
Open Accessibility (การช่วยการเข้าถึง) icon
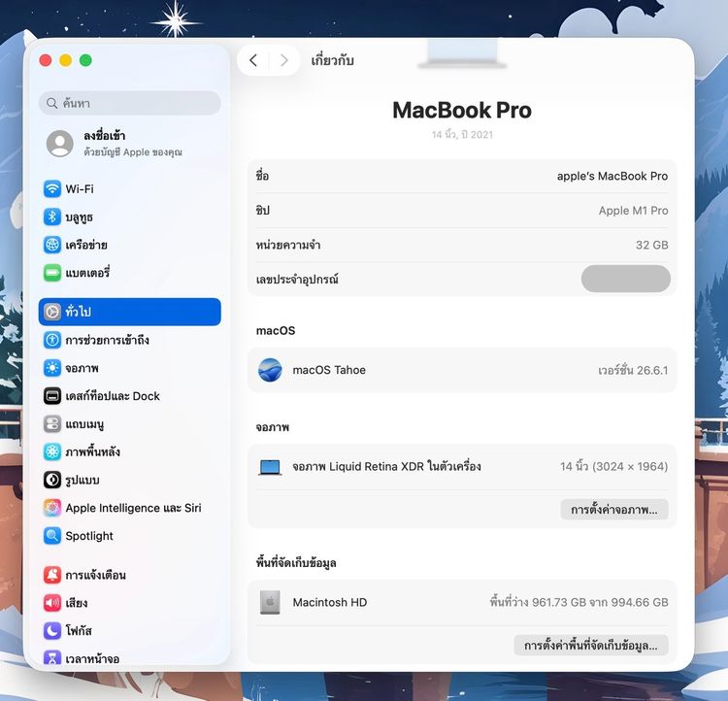click(52, 340)
